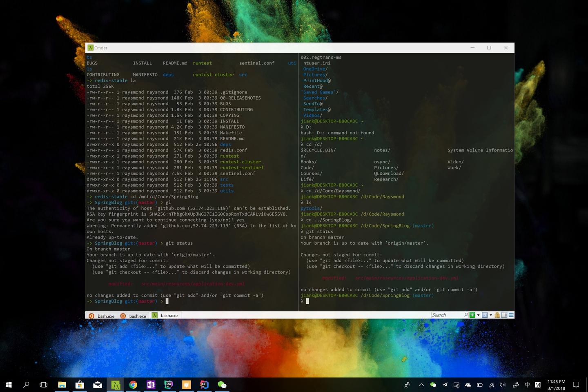Open OneNote from the taskbar
Viewport: 588px width, 392px height.
151,385
